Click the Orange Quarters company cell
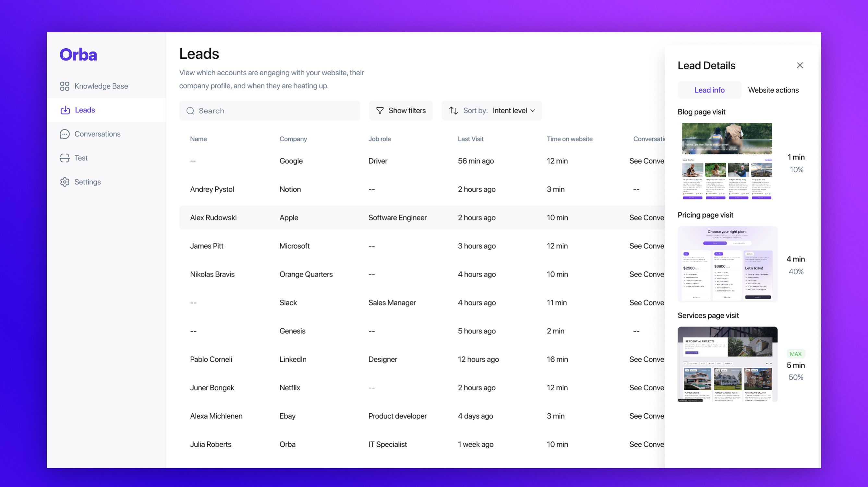The height and width of the screenshot is (487, 868). pos(306,274)
